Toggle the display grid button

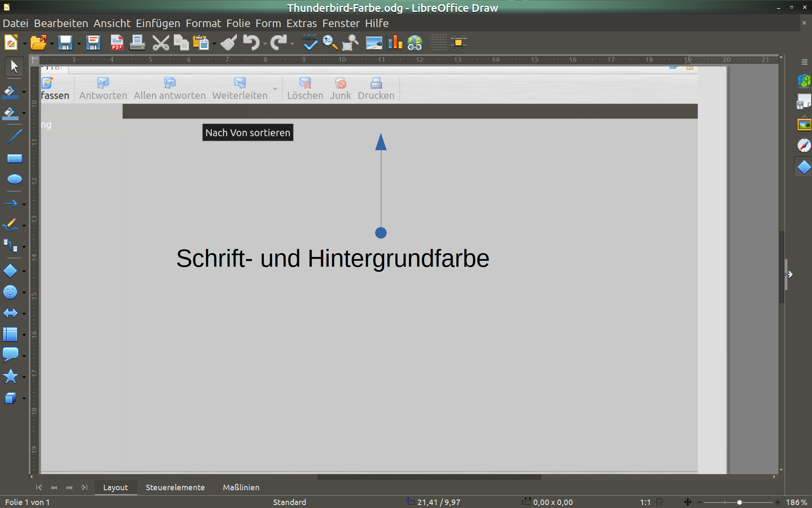[438, 43]
